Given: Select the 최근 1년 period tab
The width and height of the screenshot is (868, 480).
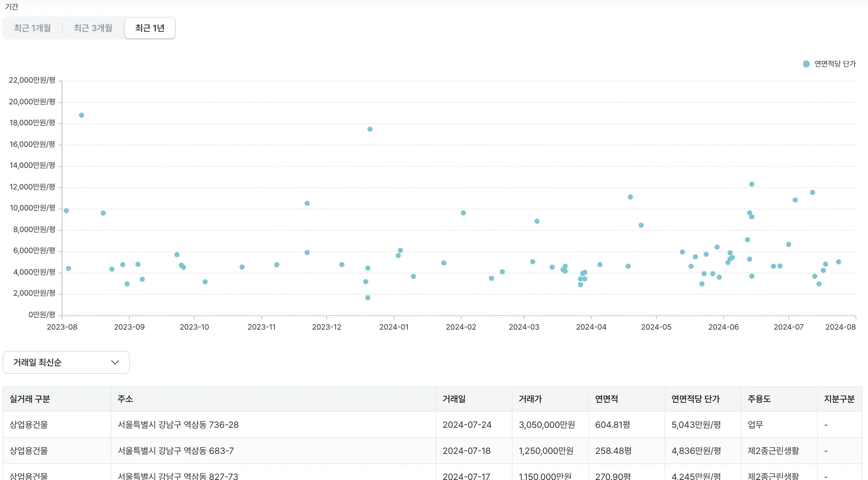Looking at the screenshot, I should tap(150, 28).
